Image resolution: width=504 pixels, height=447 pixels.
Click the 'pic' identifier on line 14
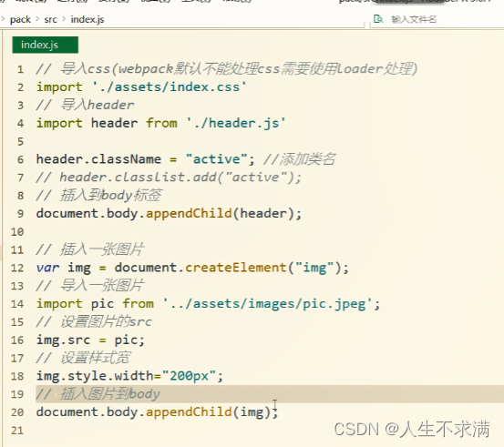[x=103, y=304]
